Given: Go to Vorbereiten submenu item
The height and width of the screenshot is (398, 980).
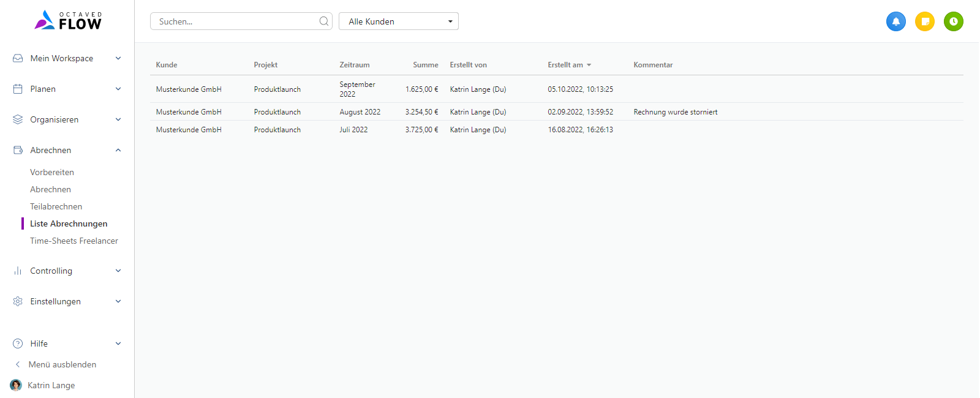Looking at the screenshot, I should [52, 172].
